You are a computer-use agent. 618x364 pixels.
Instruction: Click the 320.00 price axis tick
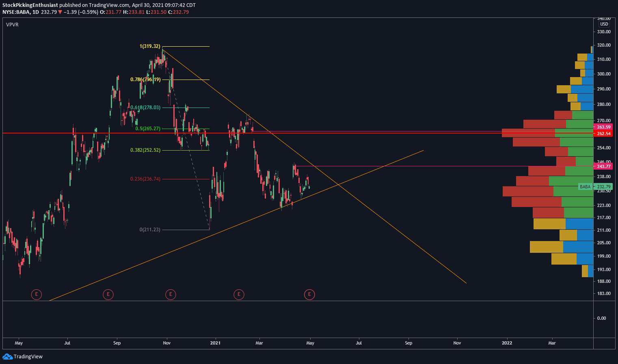(604, 45)
